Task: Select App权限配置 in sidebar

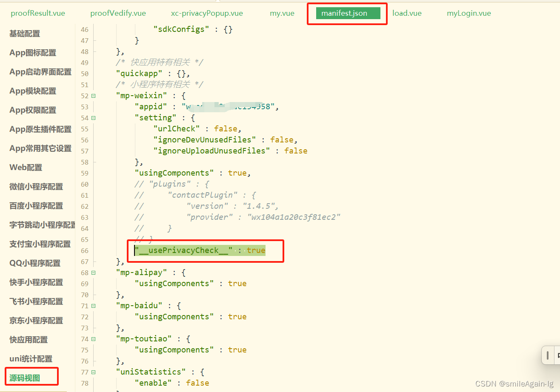Action: pyautogui.click(x=33, y=110)
